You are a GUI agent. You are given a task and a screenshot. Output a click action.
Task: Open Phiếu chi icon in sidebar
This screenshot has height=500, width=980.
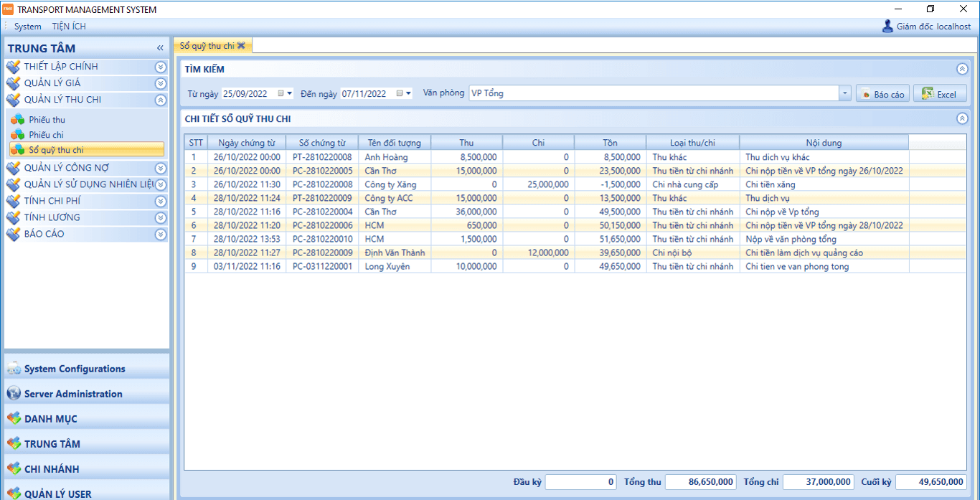click(x=17, y=135)
